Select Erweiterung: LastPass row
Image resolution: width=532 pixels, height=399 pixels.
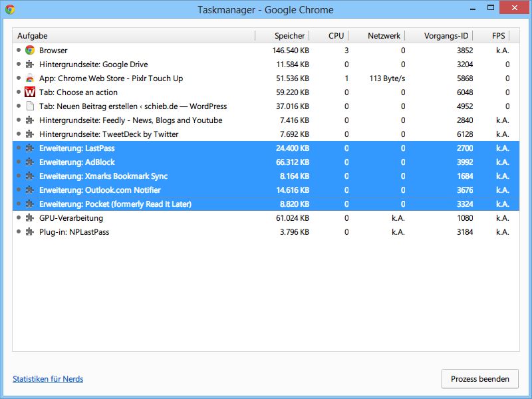266,148
